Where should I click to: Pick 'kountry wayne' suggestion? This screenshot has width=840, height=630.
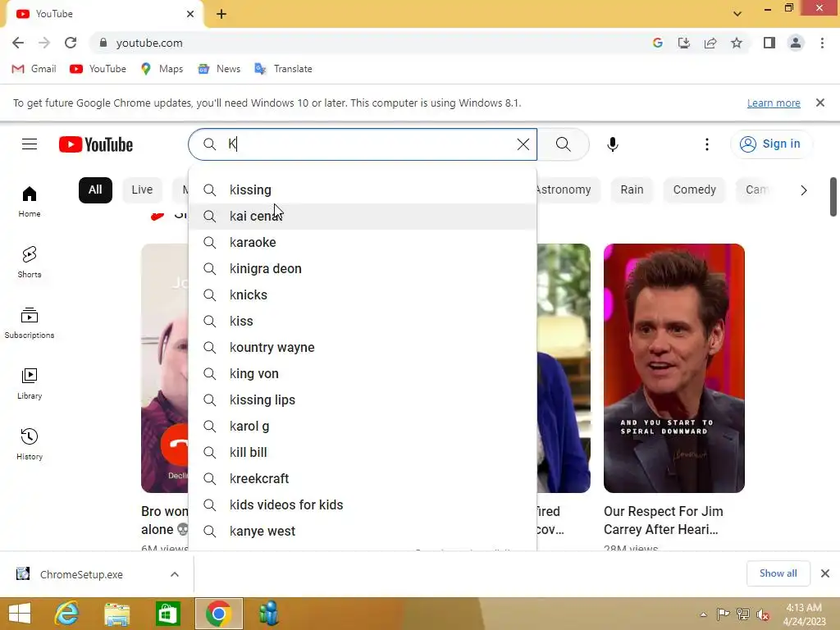click(363, 347)
